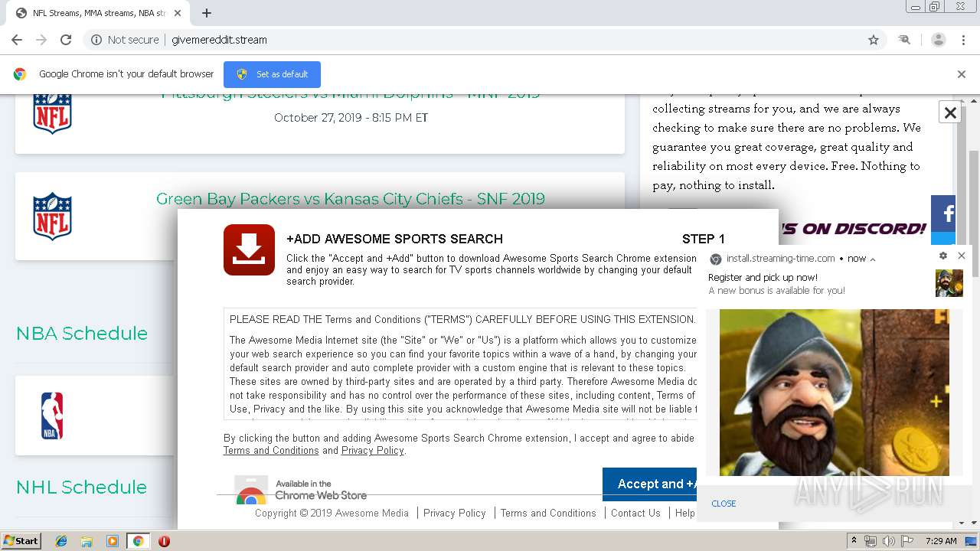Click the large bearded character notification image
980x551 pixels.
point(835,393)
